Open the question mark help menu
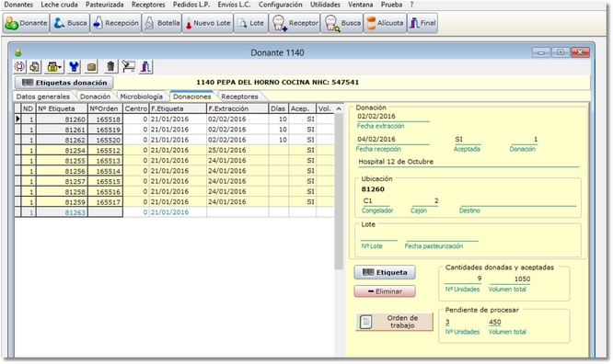The height and width of the screenshot is (364, 613). coord(411,5)
